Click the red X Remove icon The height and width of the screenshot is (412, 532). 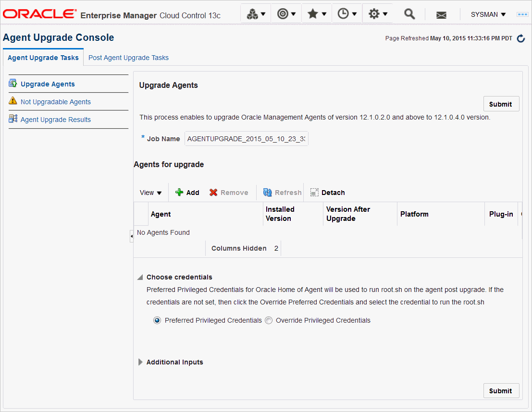213,192
